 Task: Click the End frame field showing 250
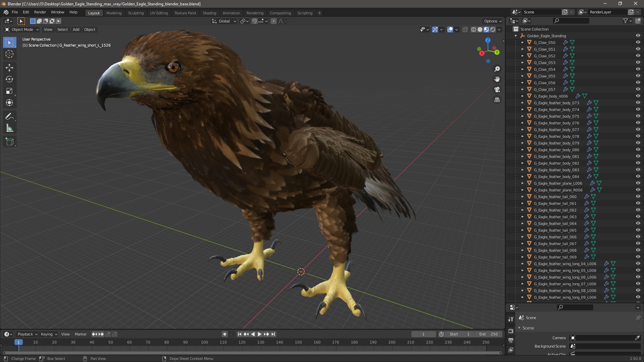pos(489,334)
